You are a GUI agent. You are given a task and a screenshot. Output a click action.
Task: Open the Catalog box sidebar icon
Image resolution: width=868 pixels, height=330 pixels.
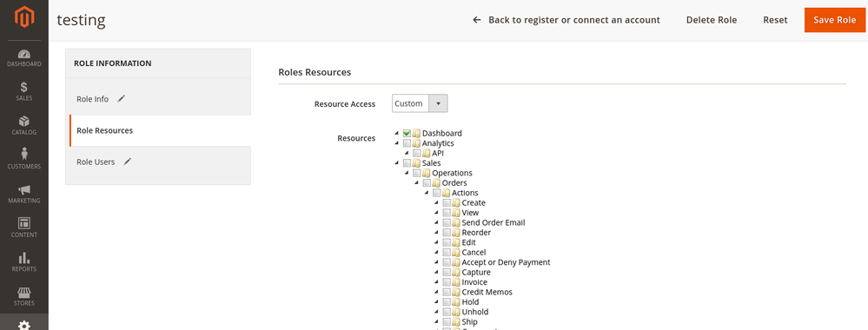pos(24,122)
